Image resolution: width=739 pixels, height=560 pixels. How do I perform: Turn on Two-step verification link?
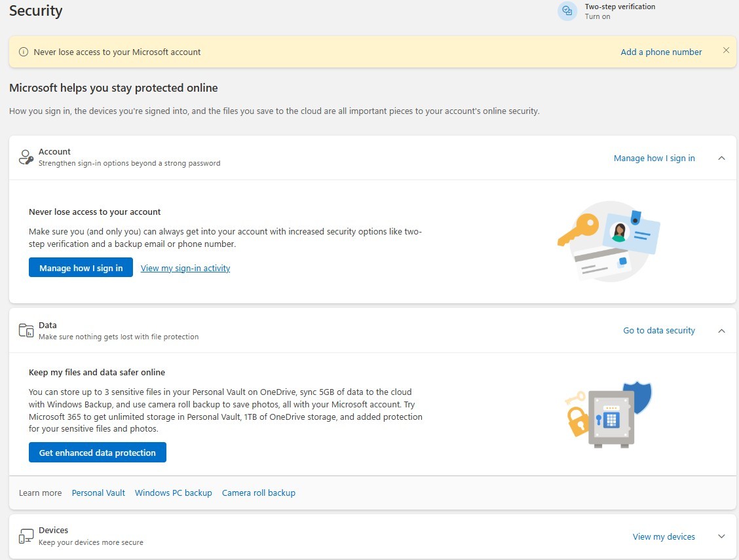[x=597, y=16]
